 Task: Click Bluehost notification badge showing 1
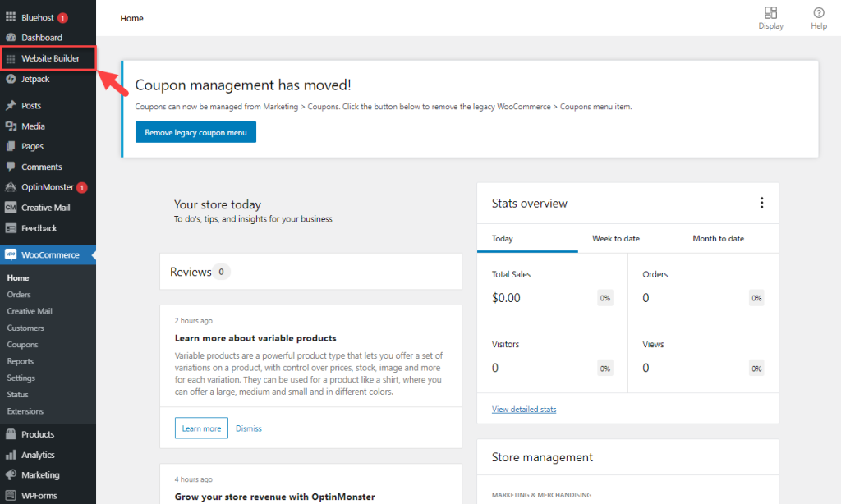tap(62, 18)
